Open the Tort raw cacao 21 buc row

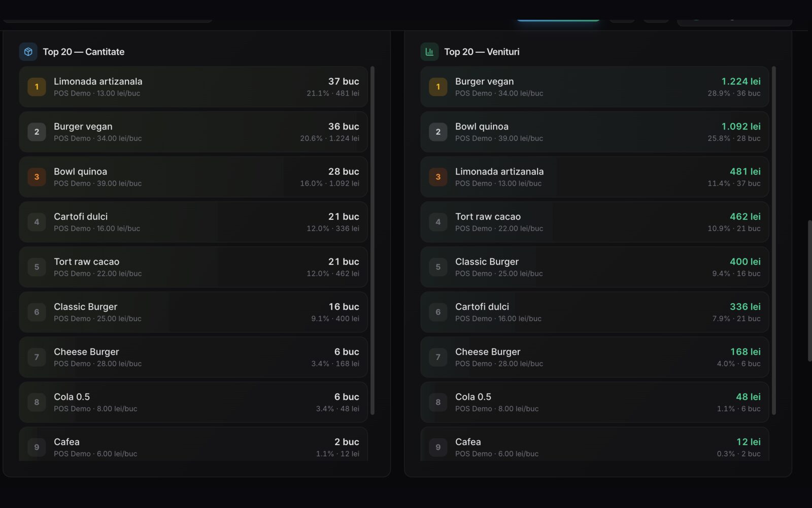click(x=193, y=267)
